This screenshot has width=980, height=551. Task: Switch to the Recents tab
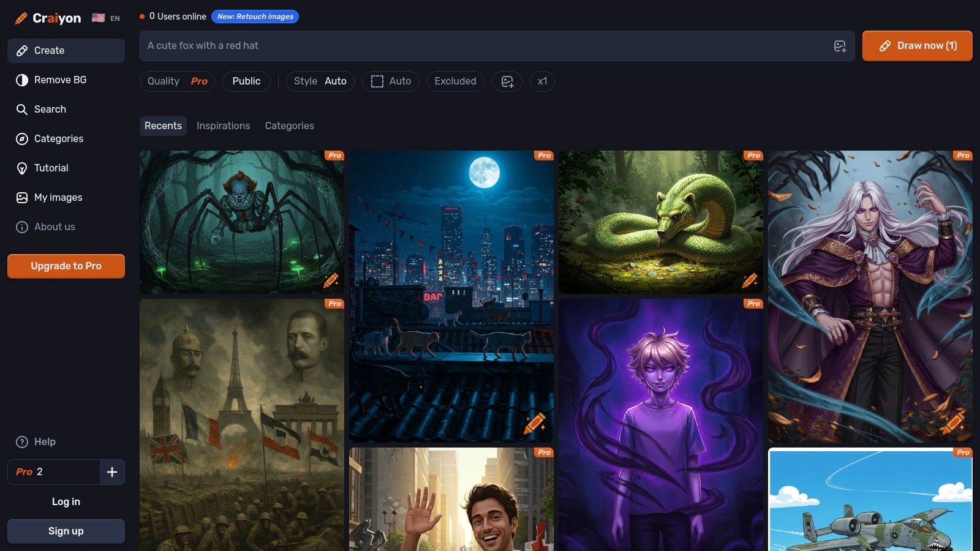164,126
